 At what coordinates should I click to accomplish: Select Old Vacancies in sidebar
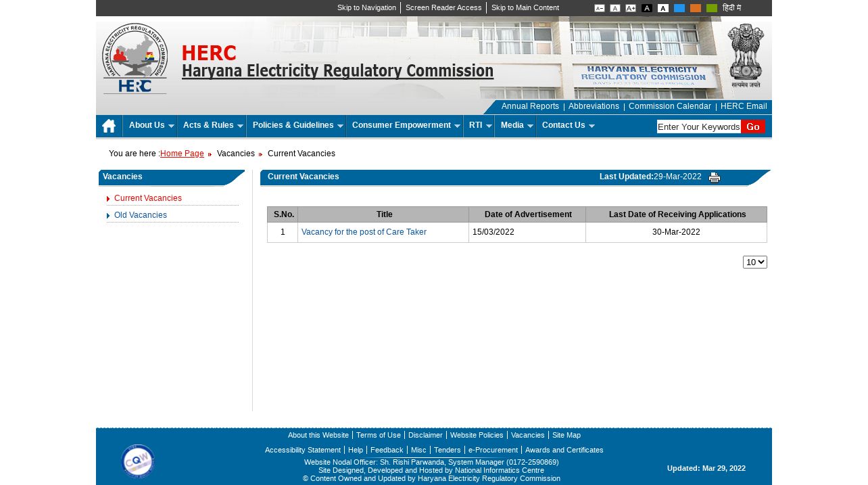click(x=141, y=215)
